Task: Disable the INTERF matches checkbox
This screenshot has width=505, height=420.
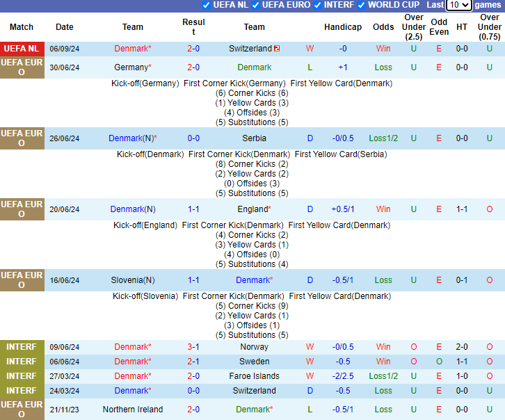Action: (318, 5)
